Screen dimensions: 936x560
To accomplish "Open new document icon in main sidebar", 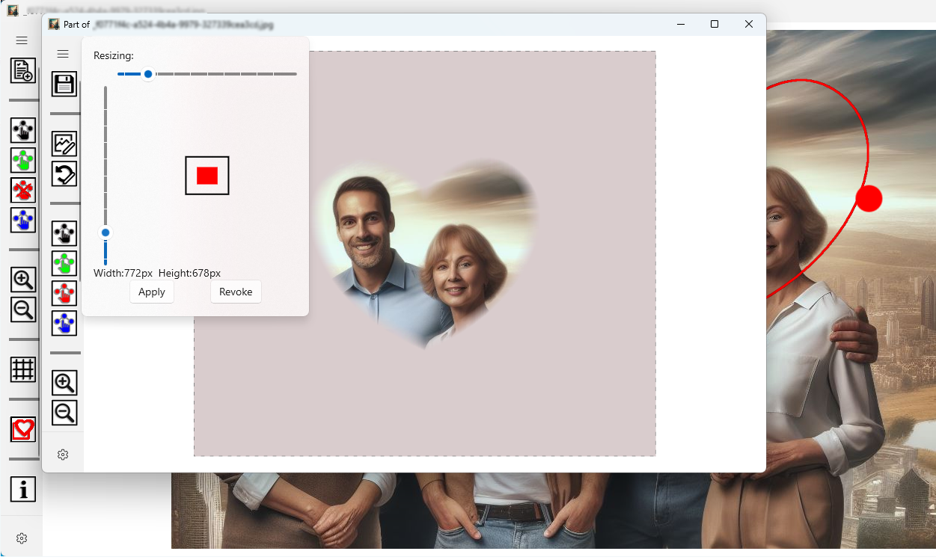I will click(24, 71).
